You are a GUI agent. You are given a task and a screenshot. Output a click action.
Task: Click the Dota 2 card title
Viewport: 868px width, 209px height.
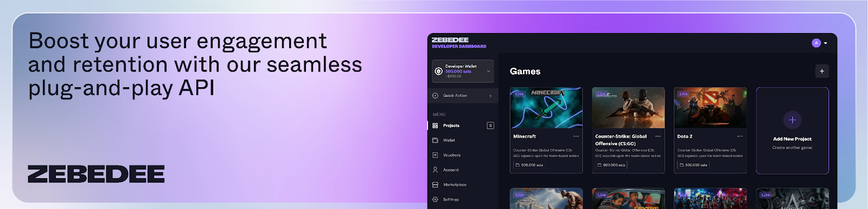685,136
